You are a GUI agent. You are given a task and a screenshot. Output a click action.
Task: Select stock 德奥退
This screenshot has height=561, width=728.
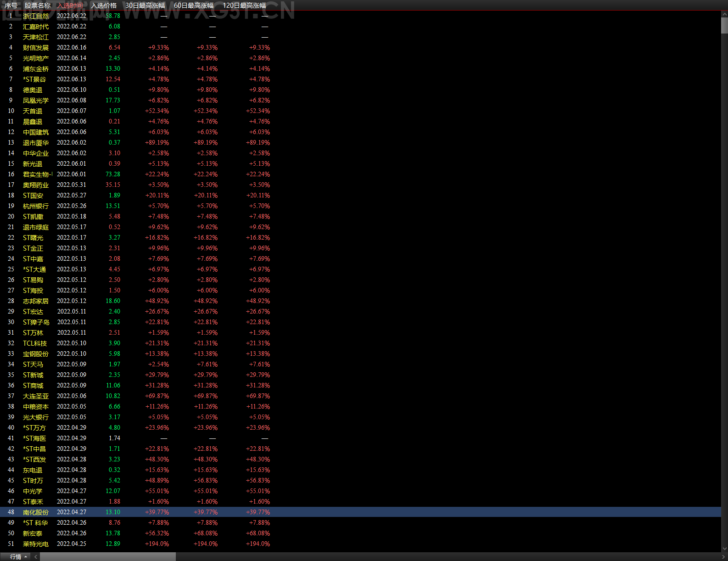click(33, 90)
